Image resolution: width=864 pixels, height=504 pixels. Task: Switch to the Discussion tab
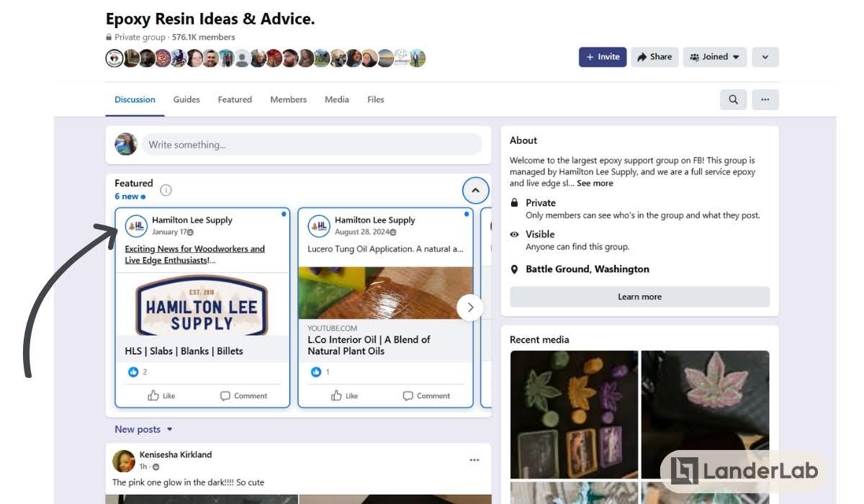click(135, 99)
